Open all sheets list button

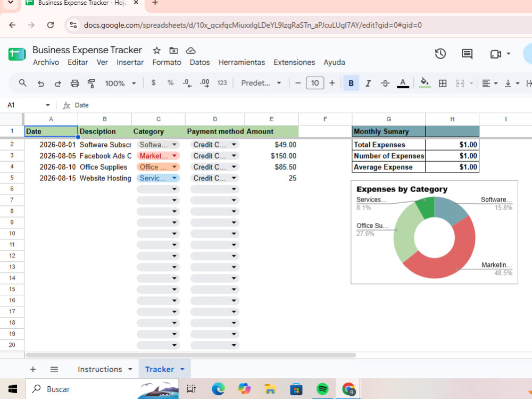pos(54,369)
